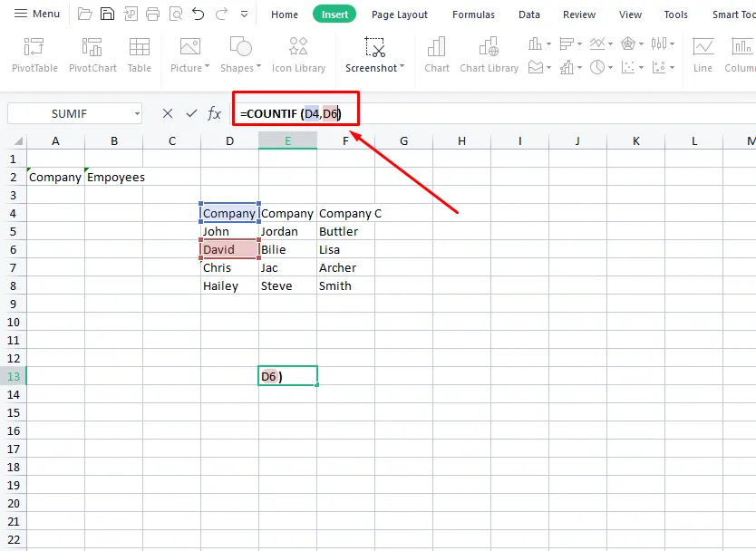Switch to the Formulas tab
Image resolution: width=756 pixels, height=551 pixels.
coord(473,14)
